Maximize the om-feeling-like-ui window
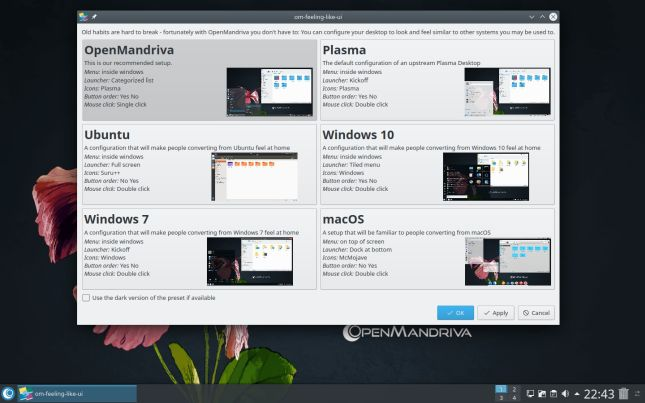 542,17
